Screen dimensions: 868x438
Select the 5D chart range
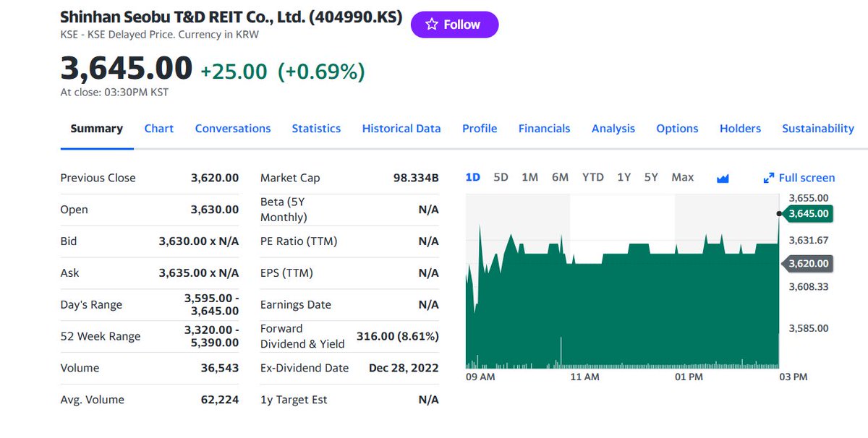[501, 177]
